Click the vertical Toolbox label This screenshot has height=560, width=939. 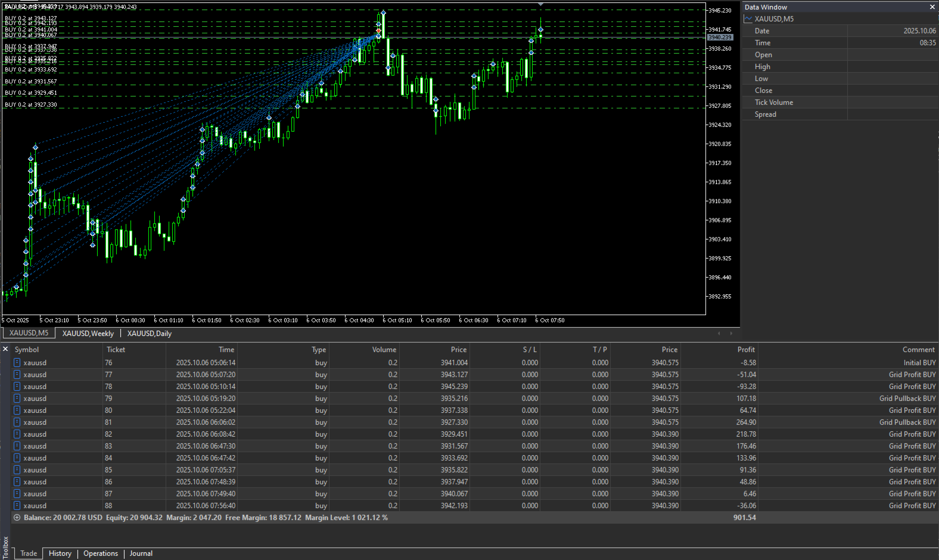click(5, 547)
